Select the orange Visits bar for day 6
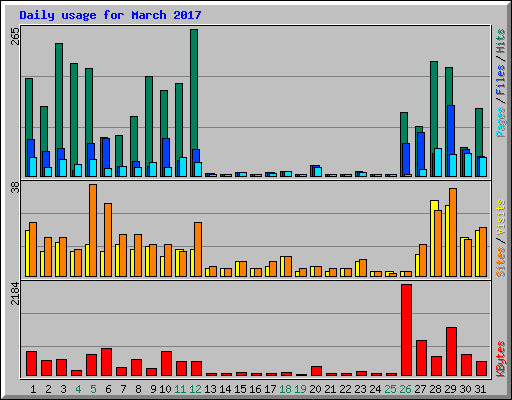Image resolution: width=512 pixels, height=400 pixels. [x=108, y=240]
